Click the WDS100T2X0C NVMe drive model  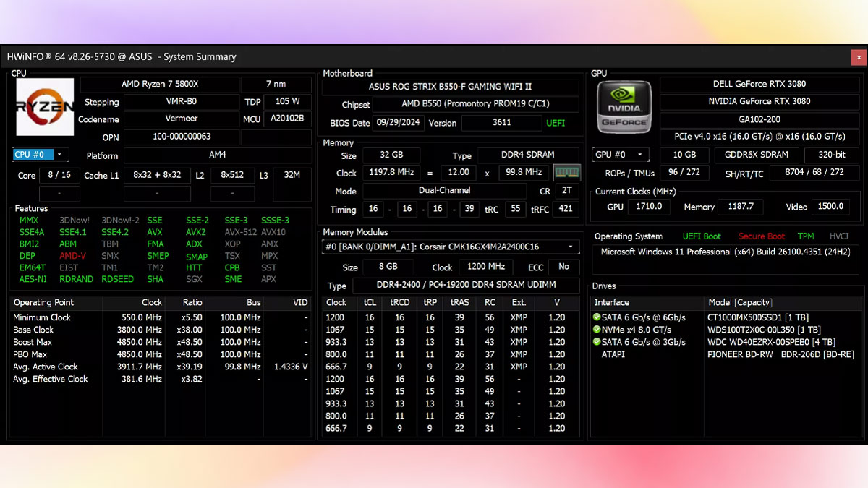765,330
